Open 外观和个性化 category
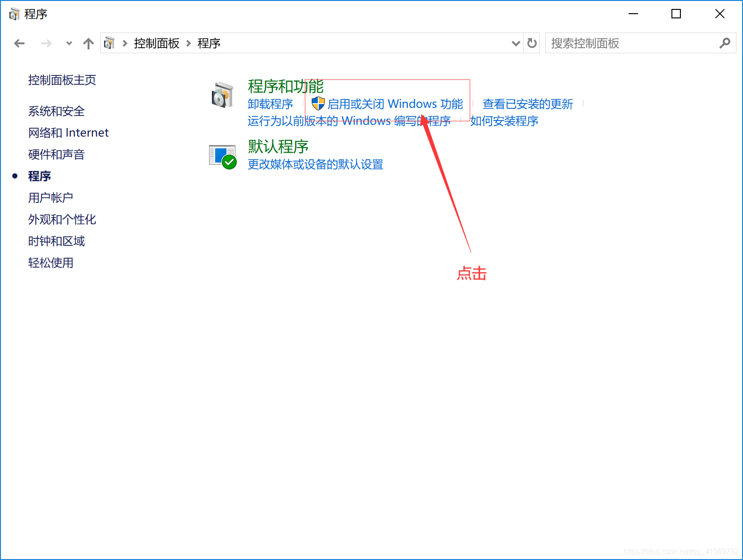 pos(62,219)
